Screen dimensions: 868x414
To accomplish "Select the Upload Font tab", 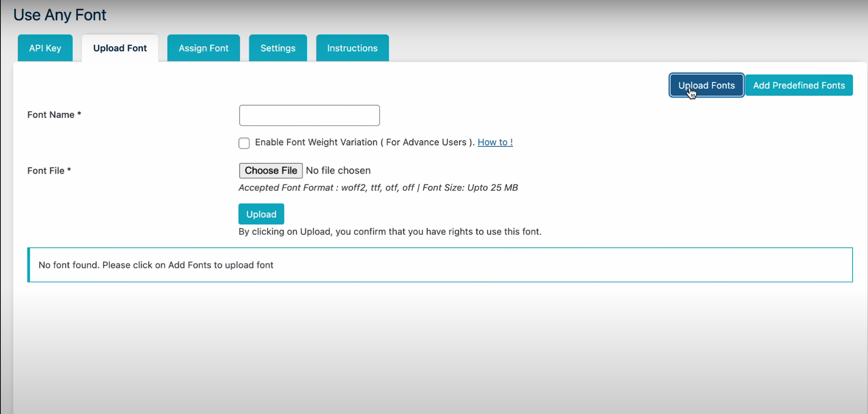I will point(120,48).
